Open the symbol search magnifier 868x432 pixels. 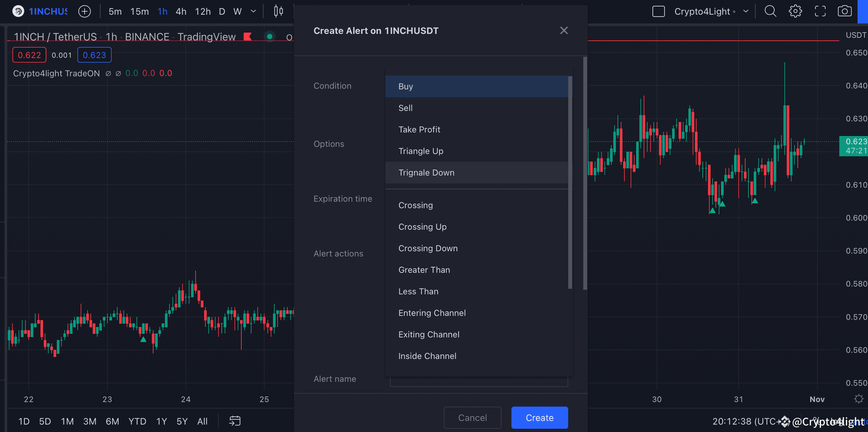pyautogui.click(x=770, y=11)
